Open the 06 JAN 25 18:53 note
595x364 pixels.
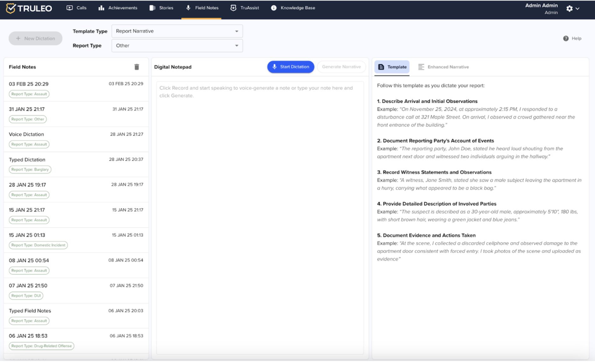point(76,341)
